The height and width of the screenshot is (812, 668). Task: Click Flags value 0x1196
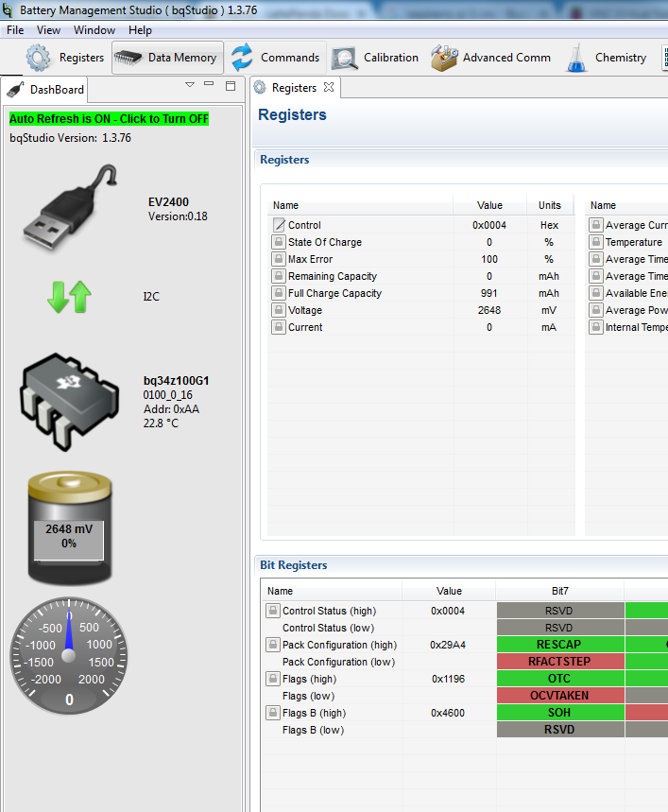[x=448, y=679]
